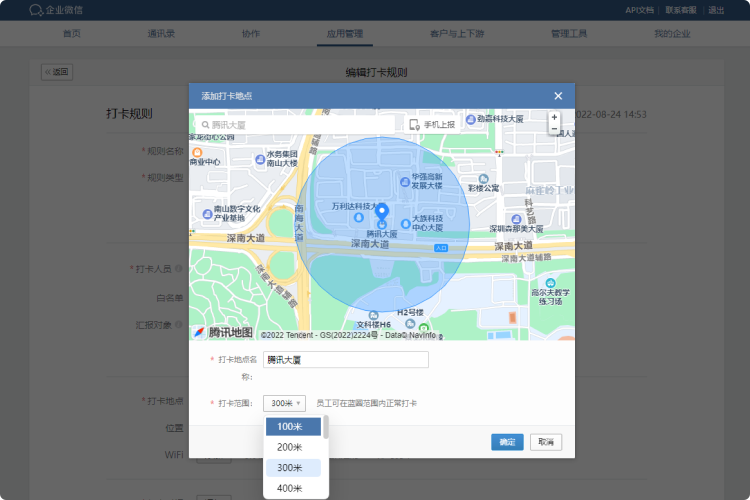Click the map search field containing 腾讯大厦
This screenshot has width=750, height=500.
point(295,125)
